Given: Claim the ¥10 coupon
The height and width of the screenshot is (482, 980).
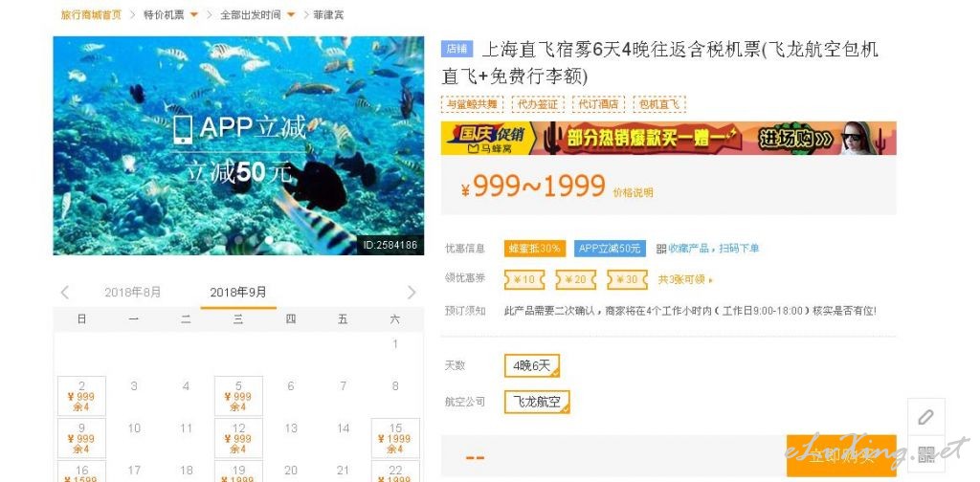Looking at the screenshot, I should (524, 279).
